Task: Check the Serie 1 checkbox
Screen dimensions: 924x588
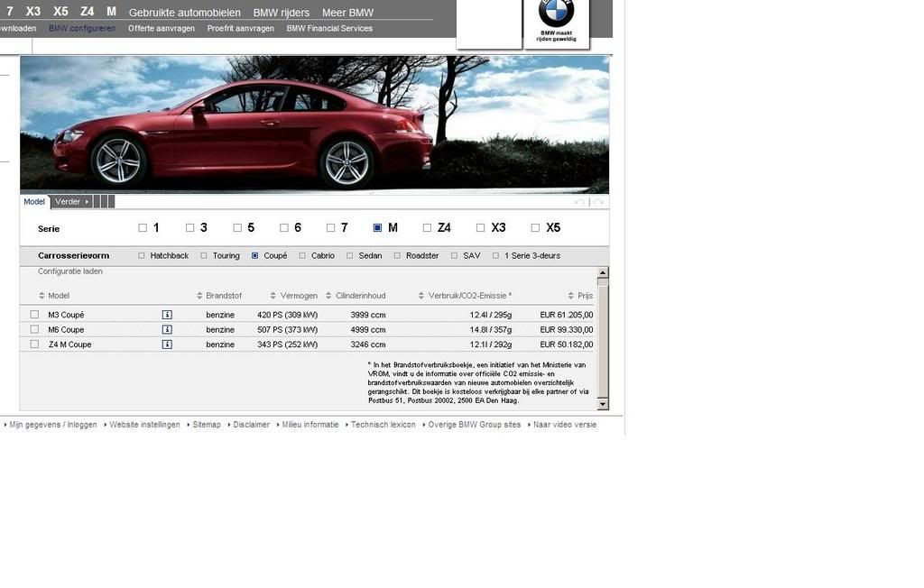Action: (x=143, y=227)
